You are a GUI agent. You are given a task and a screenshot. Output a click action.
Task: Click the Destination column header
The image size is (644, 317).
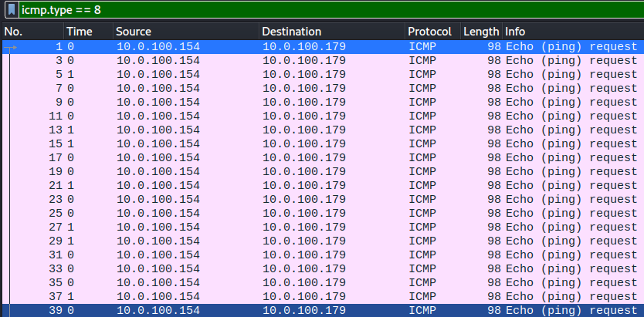[x=332, y=32]
